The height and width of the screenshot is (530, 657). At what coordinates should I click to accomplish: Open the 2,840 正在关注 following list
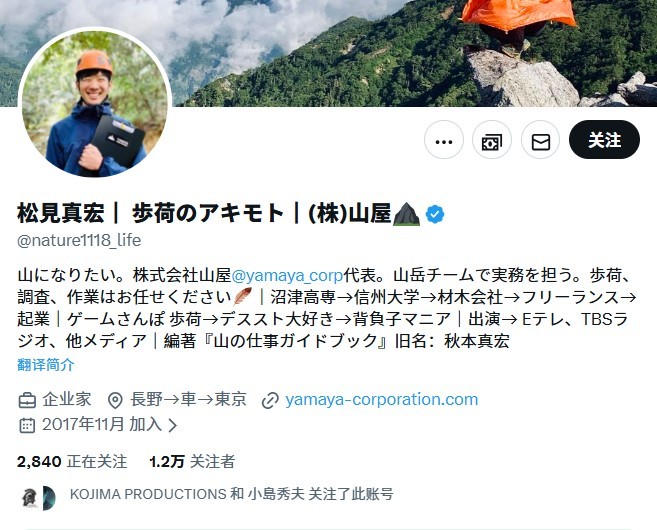point(72,461)
